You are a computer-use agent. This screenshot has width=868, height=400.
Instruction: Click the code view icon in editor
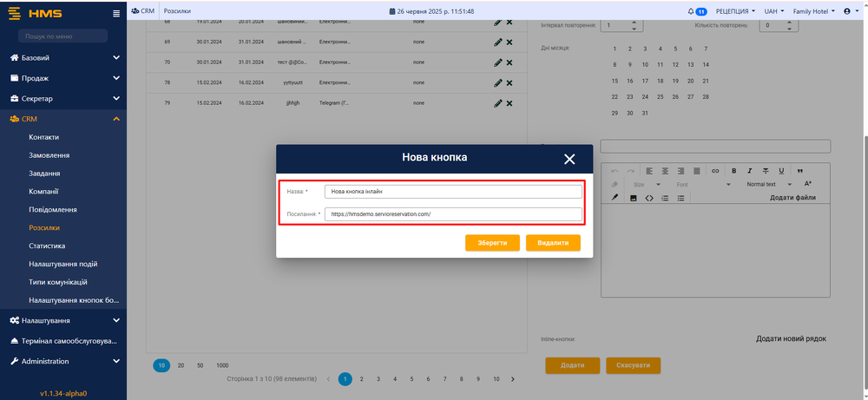[649, 198]
